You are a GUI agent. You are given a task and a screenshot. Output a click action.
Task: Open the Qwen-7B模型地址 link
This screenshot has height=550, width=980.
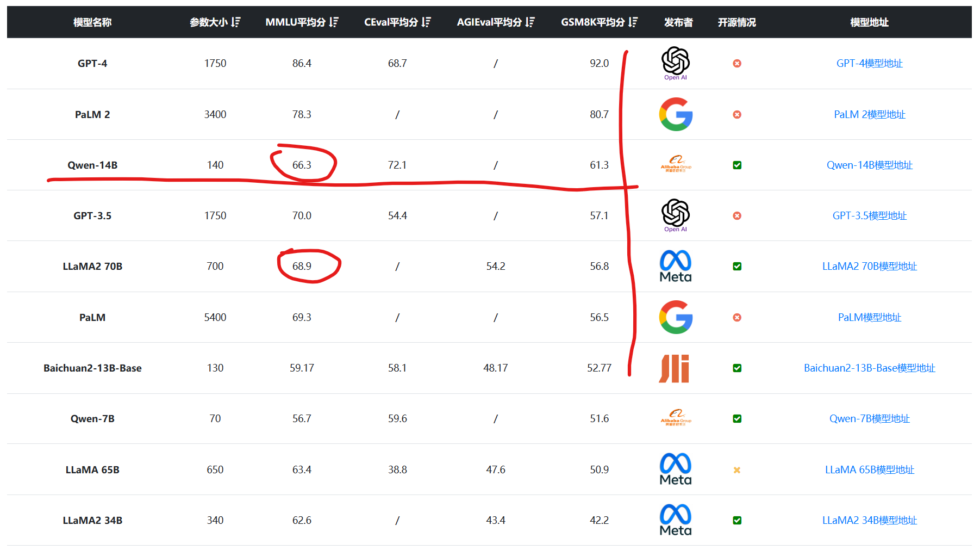click(x=870, y=418)
